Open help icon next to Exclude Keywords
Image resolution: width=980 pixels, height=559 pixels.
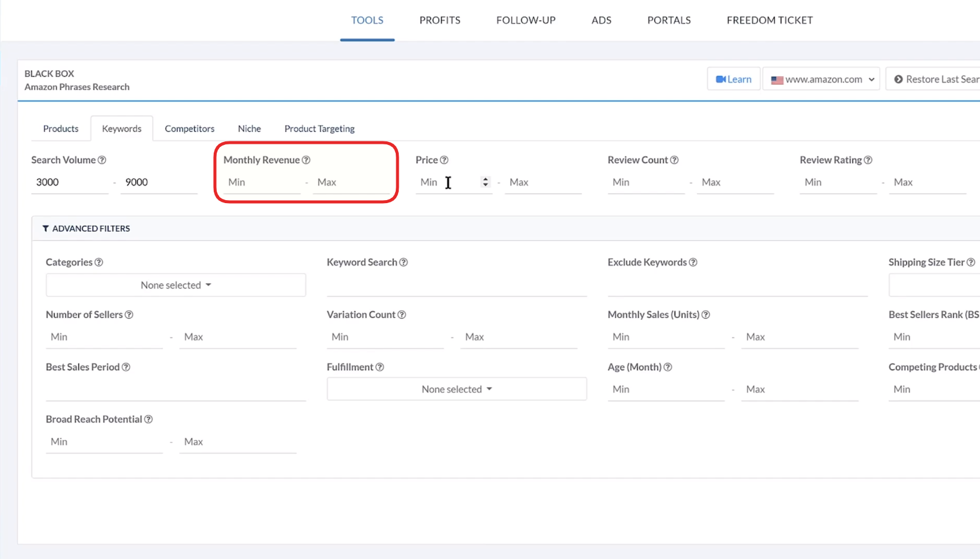(693, 262)
